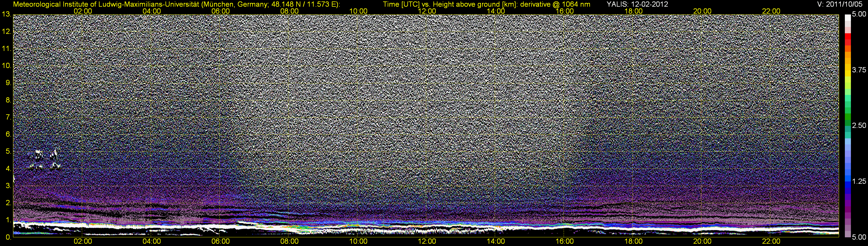Pick the green segment of the colorbar
The height and width of the screenshot is (246, 868).
pos(847,117)
